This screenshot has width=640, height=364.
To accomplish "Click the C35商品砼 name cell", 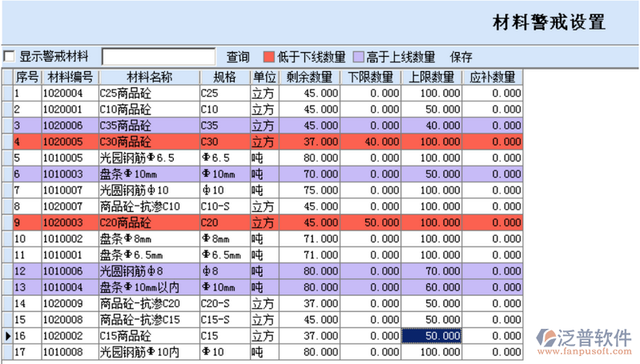I will [x=150, y=126].
